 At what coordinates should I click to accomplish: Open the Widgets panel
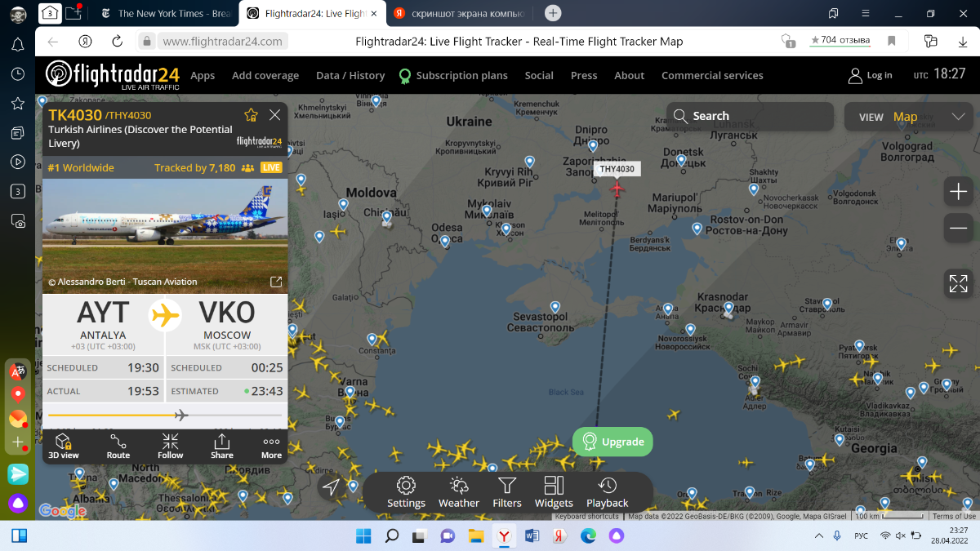(554, 492)
